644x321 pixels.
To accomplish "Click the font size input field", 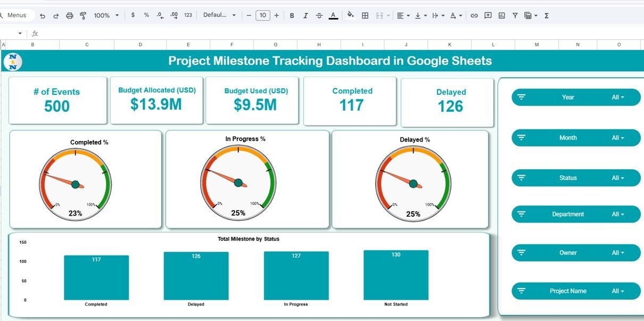I will [262, 15].
